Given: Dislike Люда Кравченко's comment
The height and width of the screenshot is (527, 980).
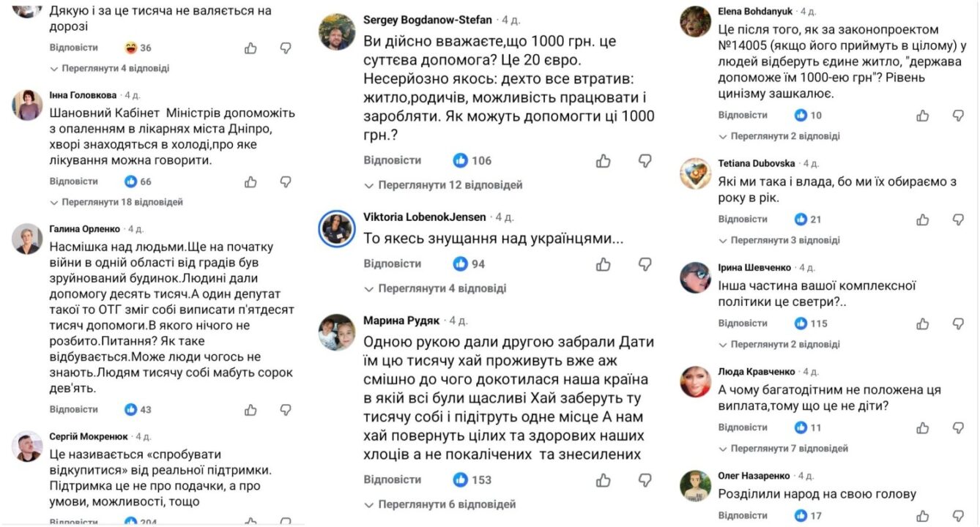Looking at the screenshot, I should [958, 427].
